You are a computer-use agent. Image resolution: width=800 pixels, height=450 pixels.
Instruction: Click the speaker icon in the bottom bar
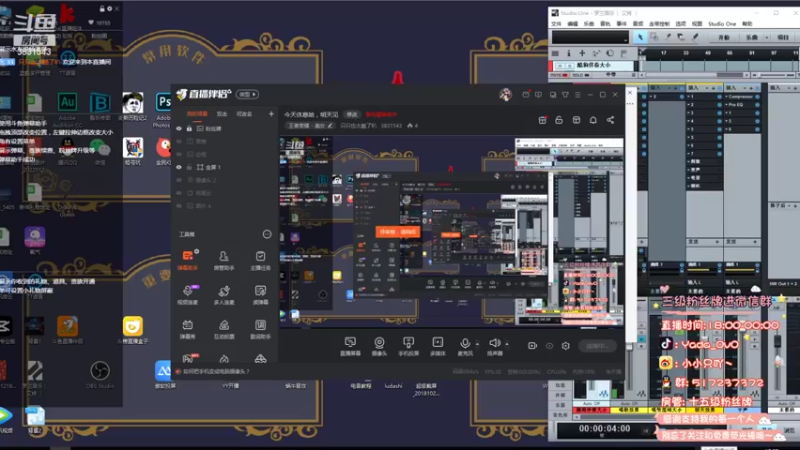(494, 343)
